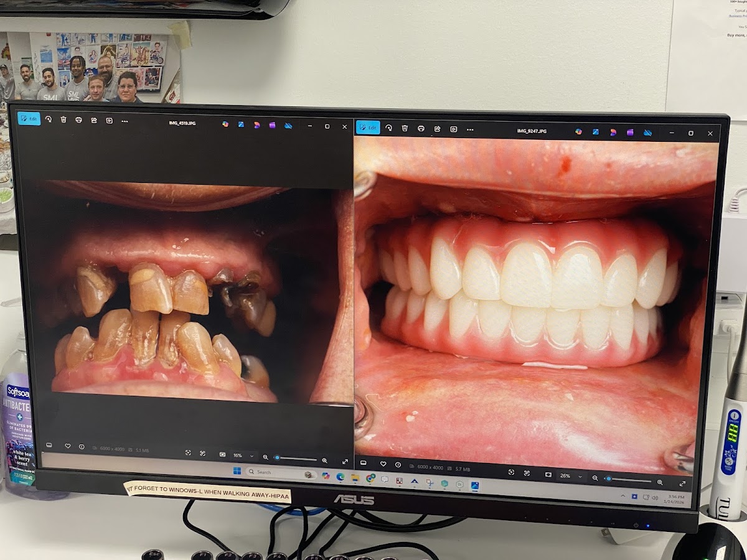
Task: Start slideshow in the IMG_4519.JPG window
Action: tap(109, 120)
